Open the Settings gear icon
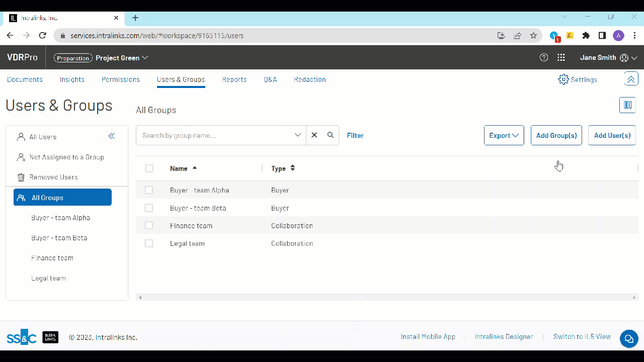The height and width of the screenshot is (362, 644). coord(563,79)
